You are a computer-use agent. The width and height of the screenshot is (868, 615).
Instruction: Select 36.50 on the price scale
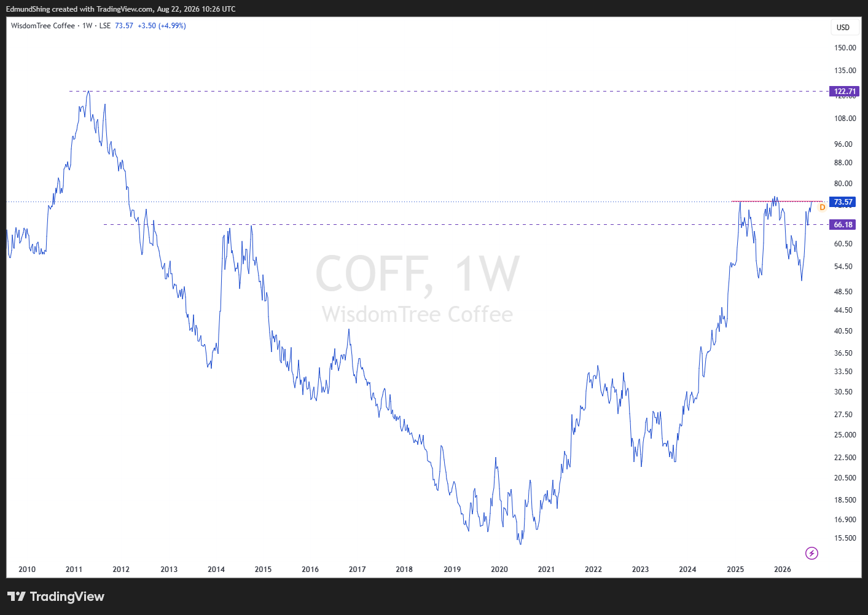843,353
